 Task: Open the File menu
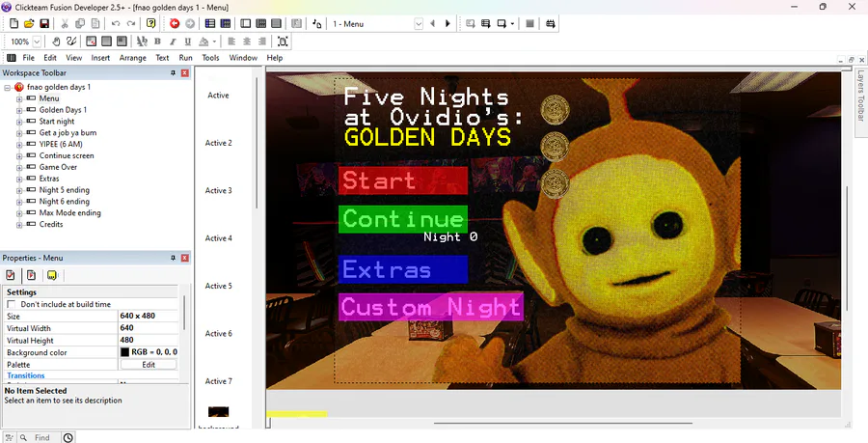tap(28, 58)
